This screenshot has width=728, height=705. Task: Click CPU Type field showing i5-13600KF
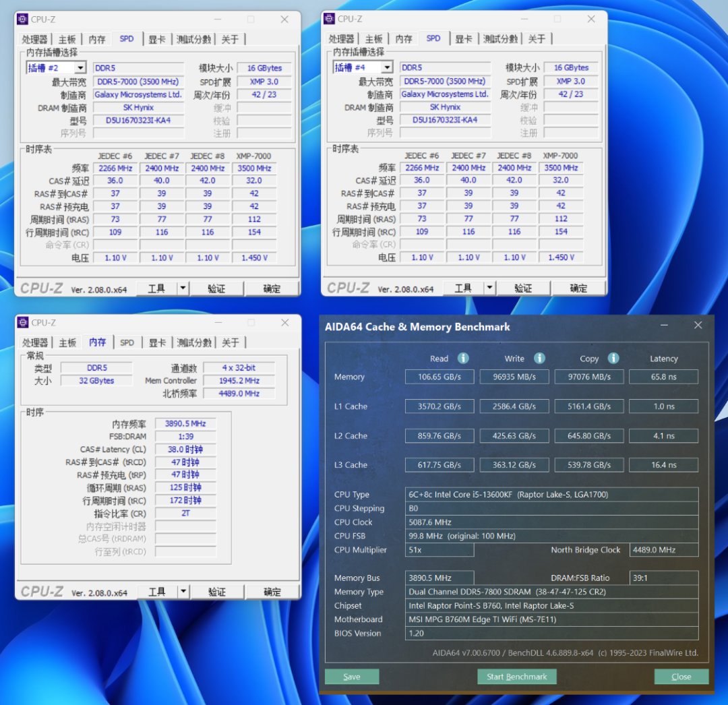tap(551, 494)
